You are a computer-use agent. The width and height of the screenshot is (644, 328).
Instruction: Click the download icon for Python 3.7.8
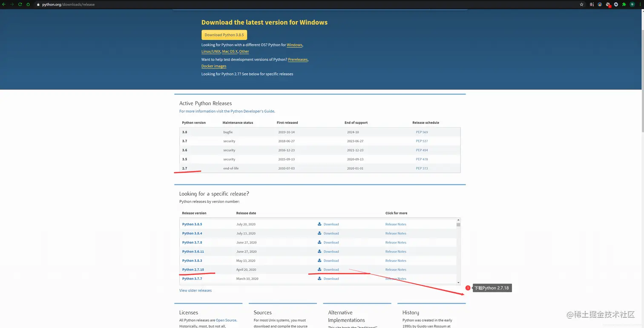319,242
